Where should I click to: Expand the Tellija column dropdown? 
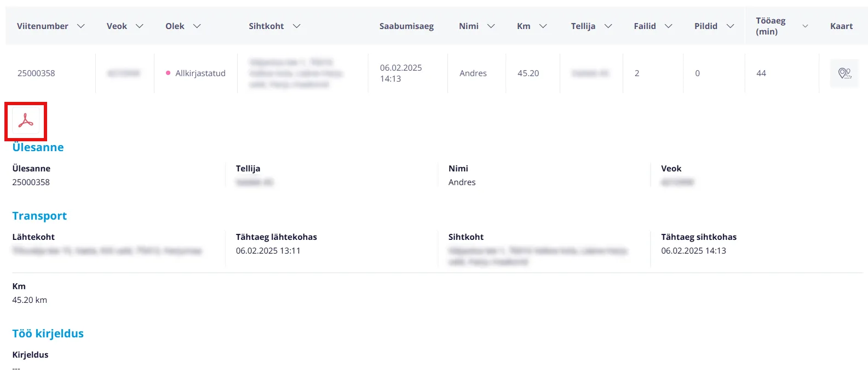tap(608, 26)
